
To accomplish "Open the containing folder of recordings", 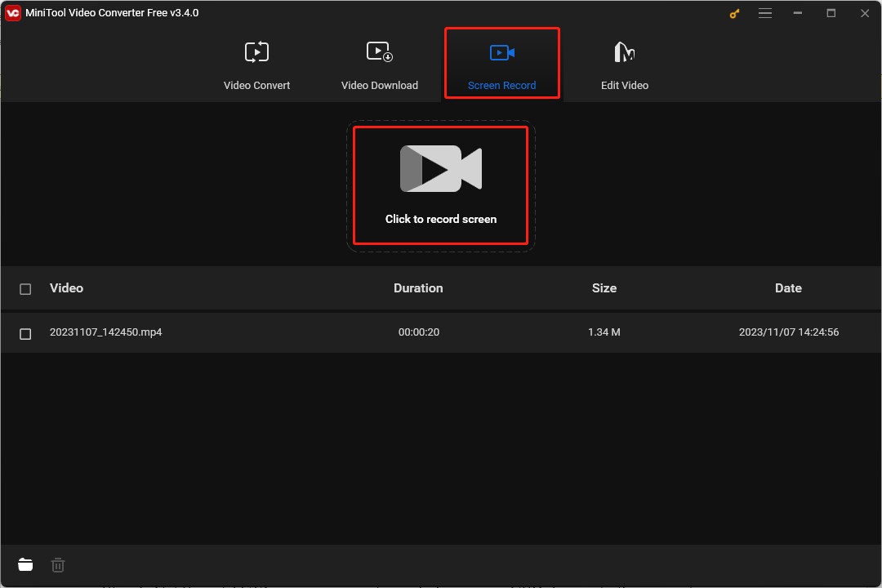I will (25, 563).
